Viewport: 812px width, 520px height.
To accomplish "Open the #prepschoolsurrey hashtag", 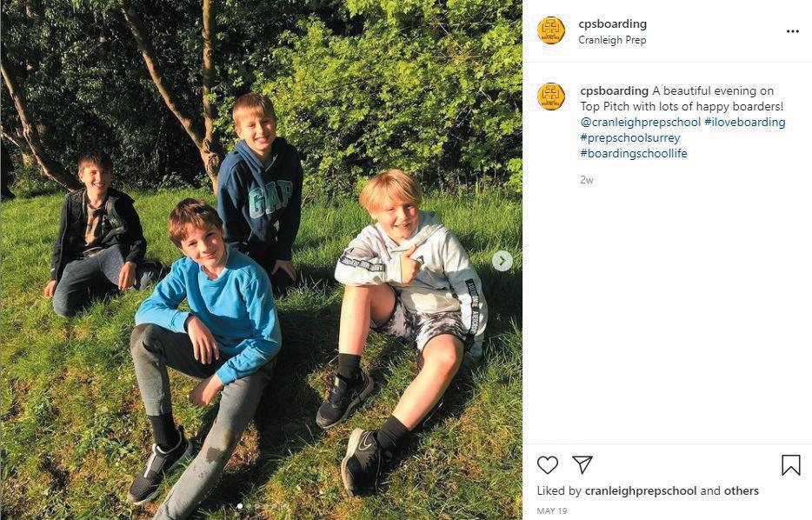I will pyautogui.click(x=629, y=137).
